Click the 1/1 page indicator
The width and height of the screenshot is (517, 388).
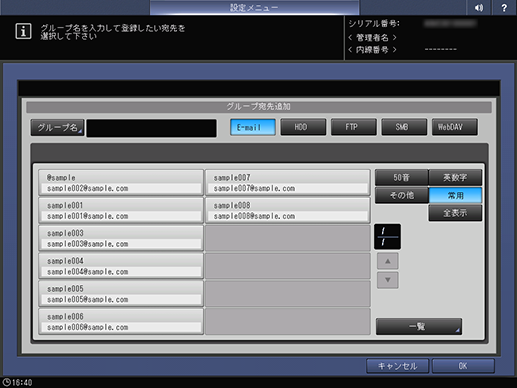387,236
